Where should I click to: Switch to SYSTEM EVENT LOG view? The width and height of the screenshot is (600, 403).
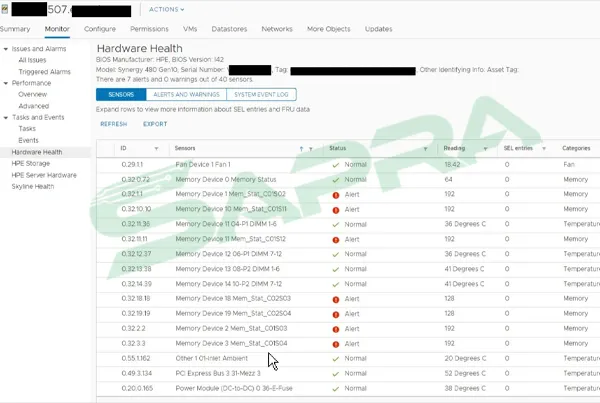pos(261,95)
